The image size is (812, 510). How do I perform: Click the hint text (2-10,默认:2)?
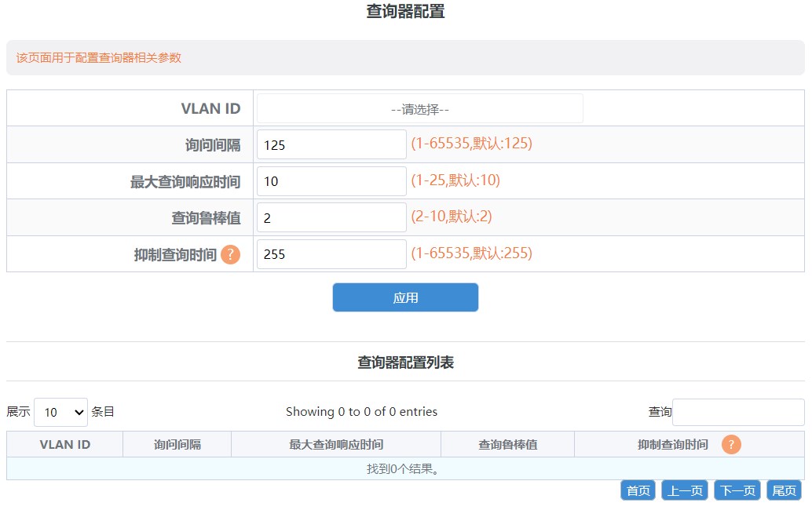click(452, 217)
